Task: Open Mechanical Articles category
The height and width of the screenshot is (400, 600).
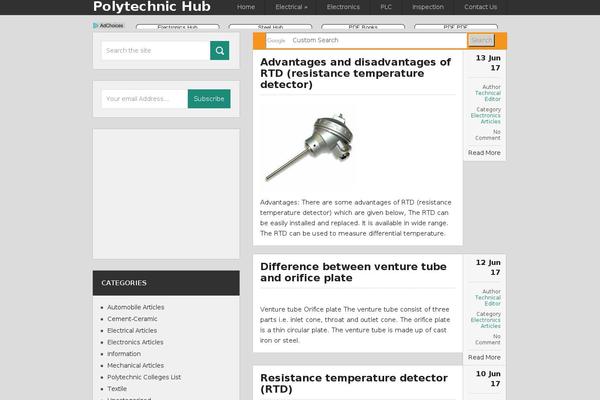Action: coord(135,366)
